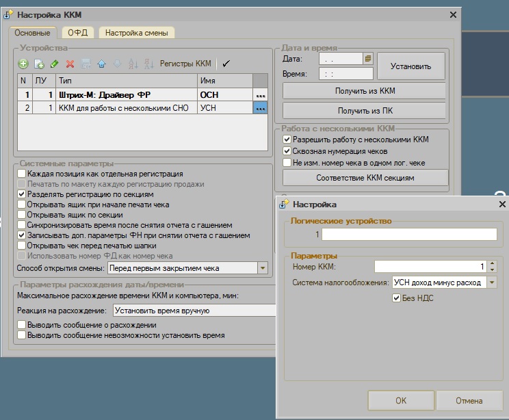Open the Настройка смены tab
The image size is (509, 420).
(137, 32)
